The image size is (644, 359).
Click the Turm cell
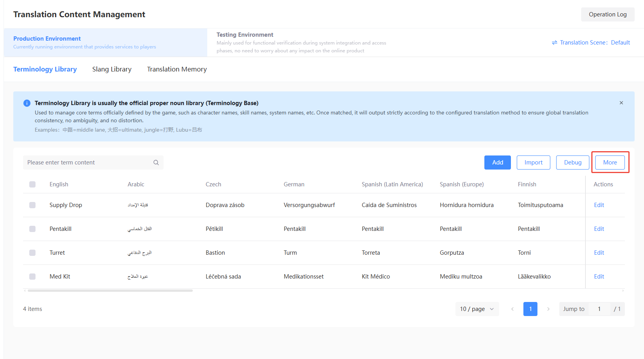click(x=290, y=253)
